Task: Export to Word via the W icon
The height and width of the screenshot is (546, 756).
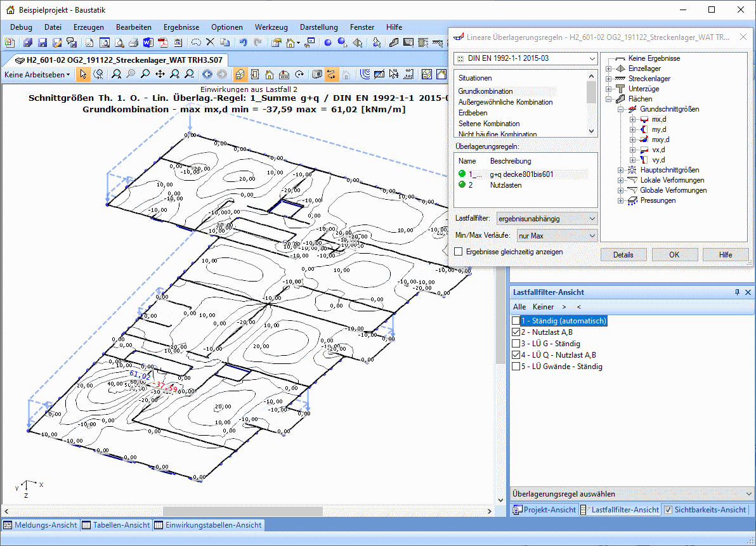Action: tap(148, 42)
